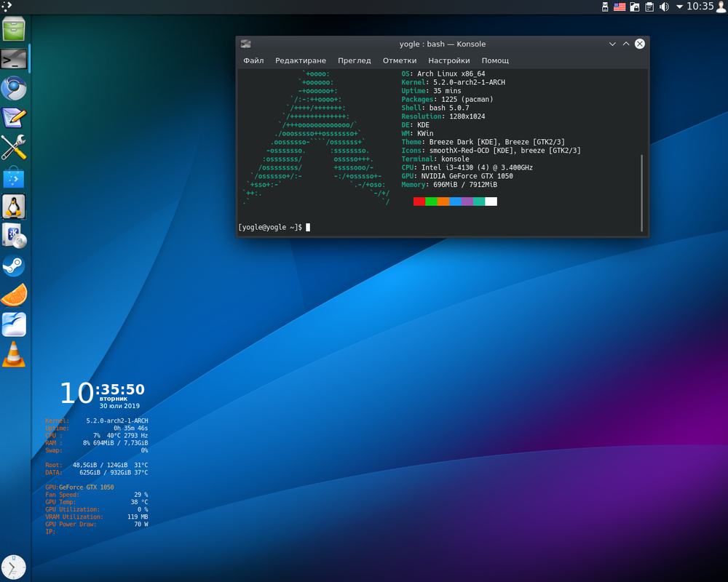Maximize Konsole with the up chevron

(626, 44)
